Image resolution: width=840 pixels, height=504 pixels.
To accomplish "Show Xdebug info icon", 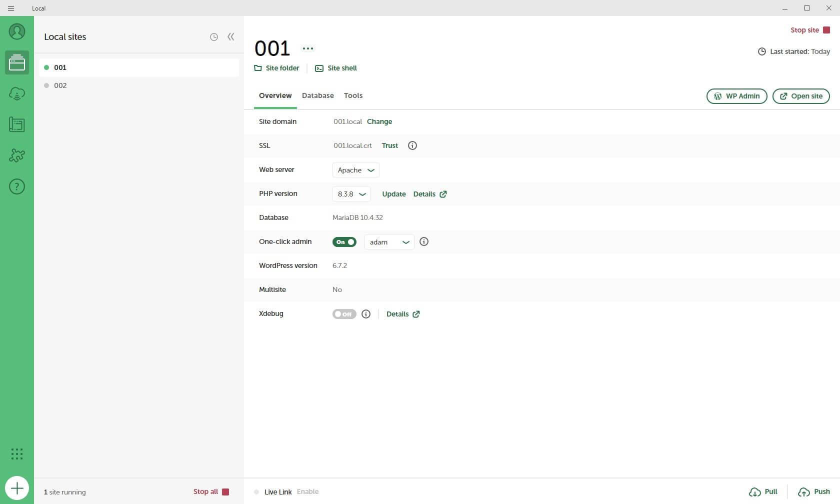I will coord(366,314).
